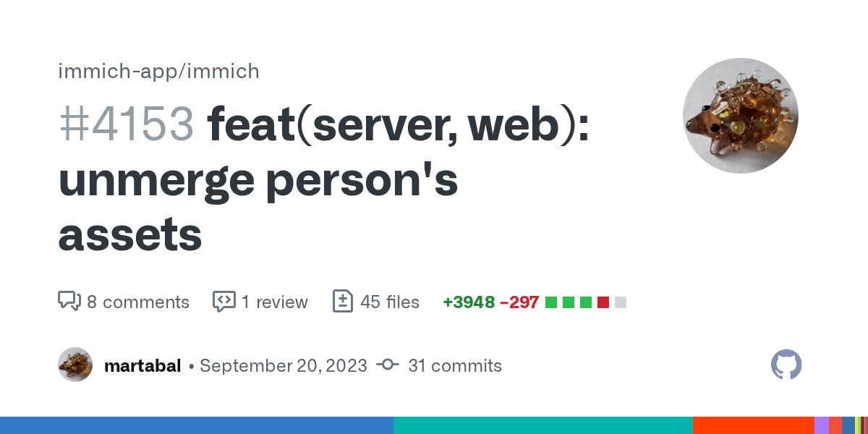Click the 45 files label

(x=389, y=302)
